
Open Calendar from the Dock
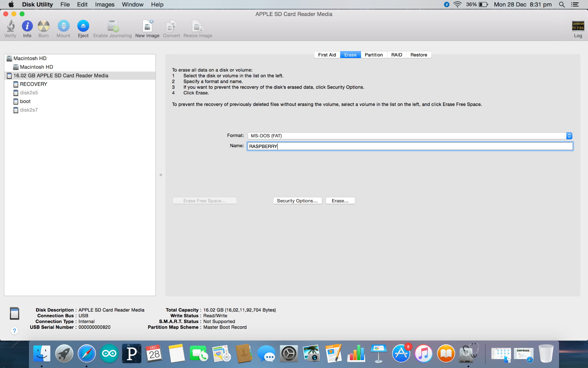[x=154, y=353]
